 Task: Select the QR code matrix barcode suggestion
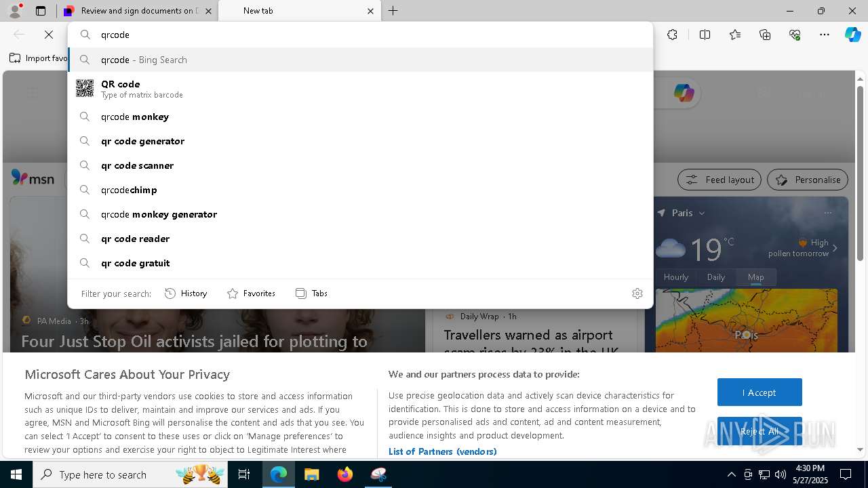pos(360,88)
